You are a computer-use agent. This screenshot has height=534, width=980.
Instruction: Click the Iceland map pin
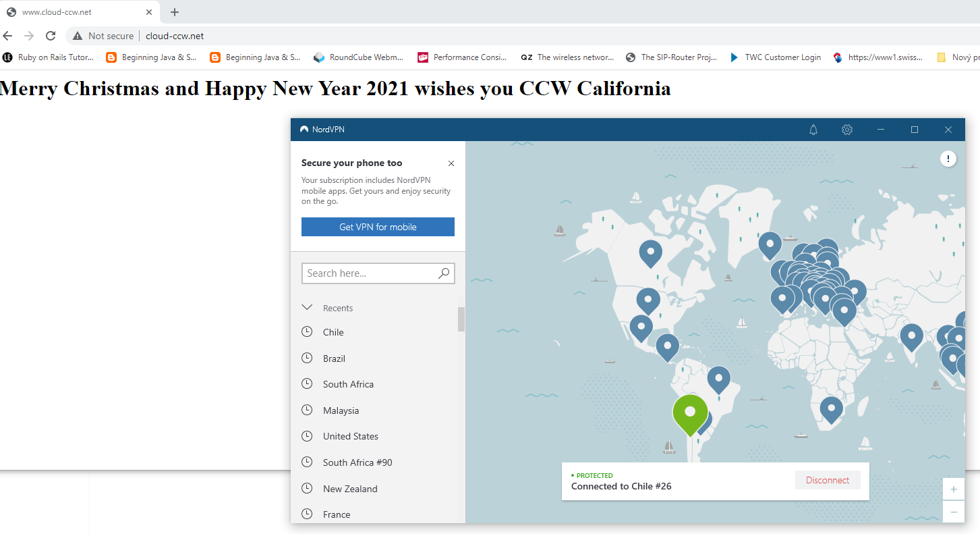point(770,244)
